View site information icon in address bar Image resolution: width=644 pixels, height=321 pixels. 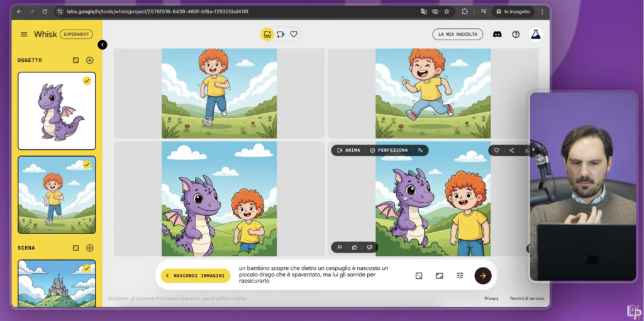(60, 11)
